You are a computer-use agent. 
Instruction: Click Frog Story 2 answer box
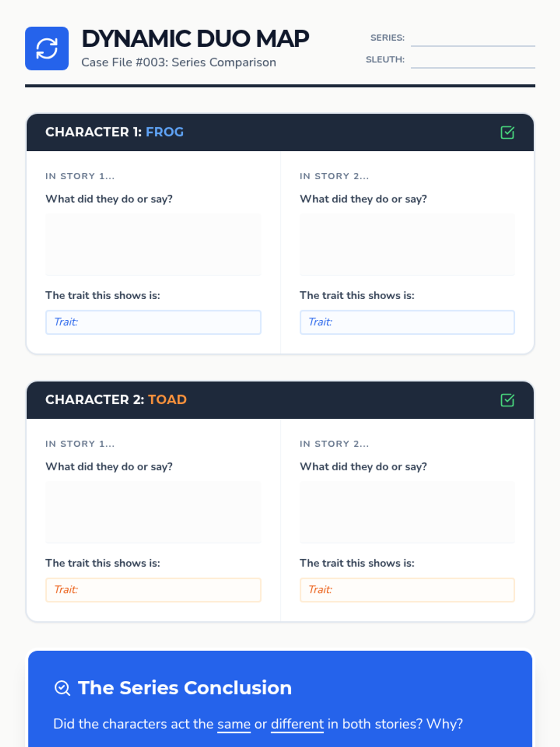coord(407,245)
